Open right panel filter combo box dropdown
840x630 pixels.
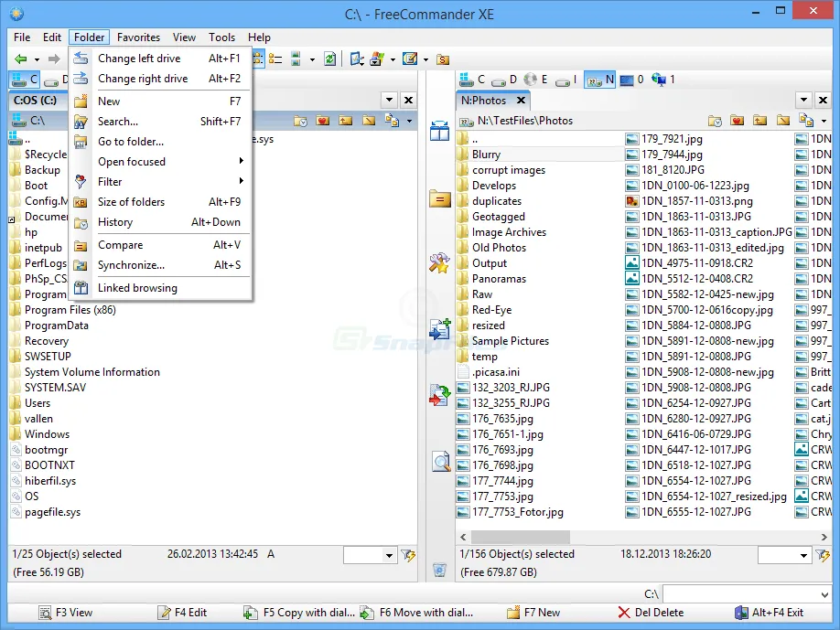[x=803, y=556]
